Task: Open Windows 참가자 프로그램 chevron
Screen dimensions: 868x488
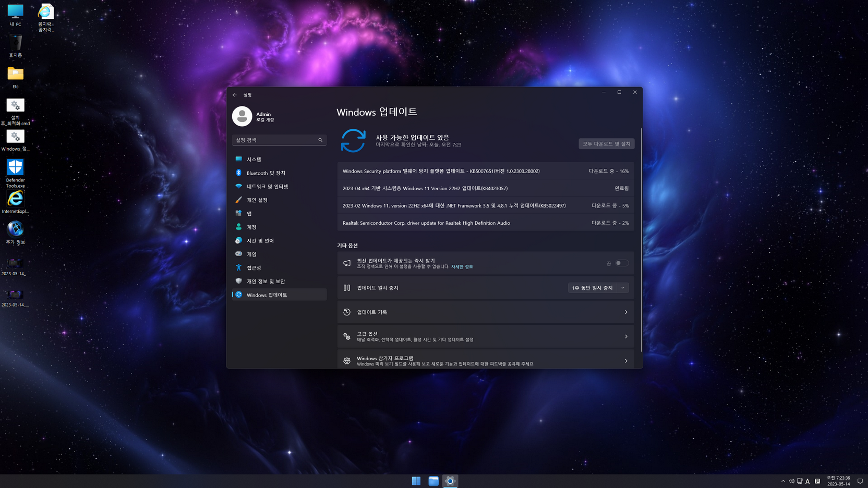Action: point(626,361)
